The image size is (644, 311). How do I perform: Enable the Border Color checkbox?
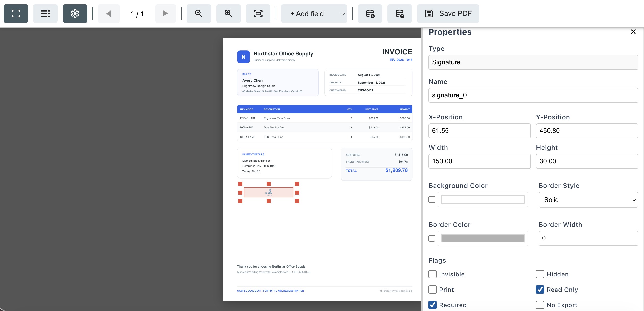point(432,238)
